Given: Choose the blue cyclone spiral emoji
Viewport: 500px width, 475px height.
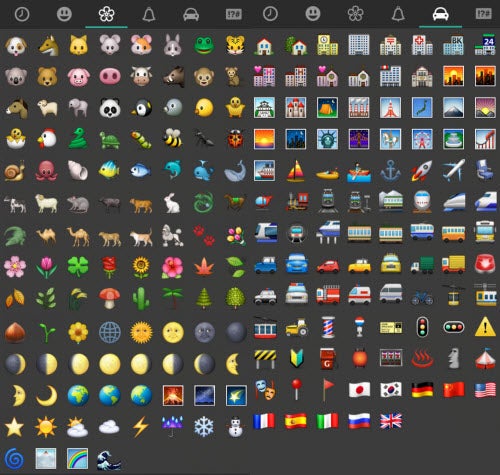Looking at the screenshot, I should (15, 458).
